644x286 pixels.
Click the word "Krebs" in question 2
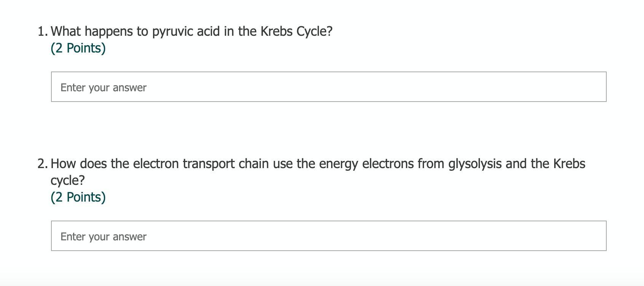tap(569, 164)
